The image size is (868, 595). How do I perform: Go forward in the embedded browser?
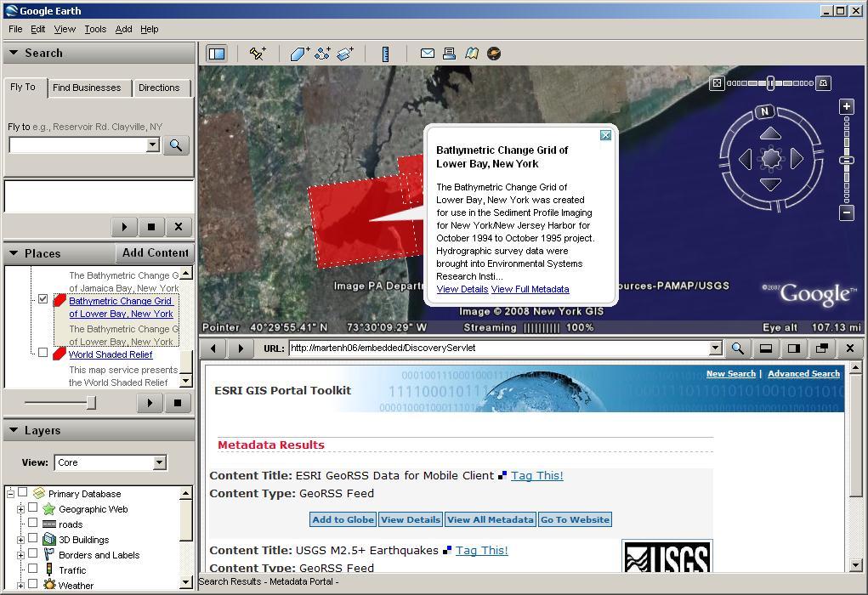[x=241, y=348]
